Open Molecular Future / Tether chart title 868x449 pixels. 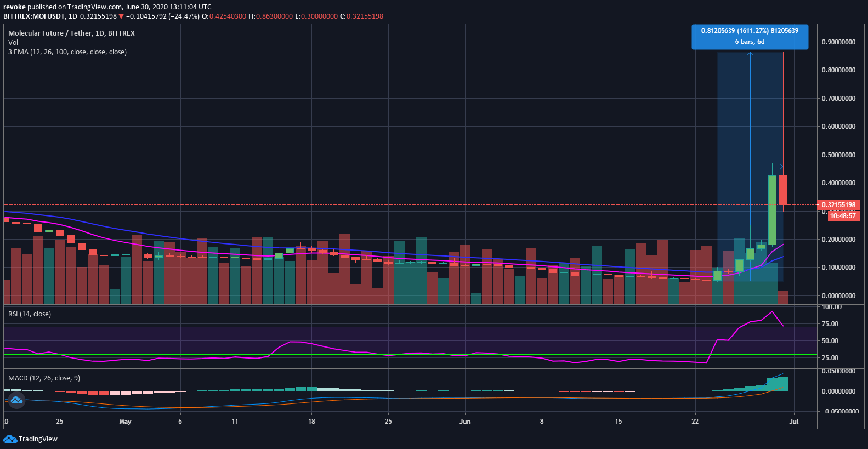71,33
